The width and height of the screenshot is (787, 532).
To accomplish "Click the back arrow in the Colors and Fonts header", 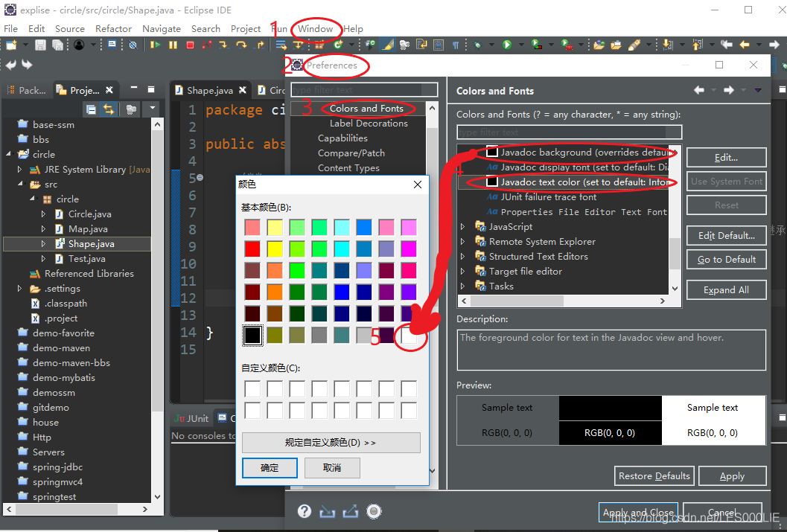I will (698, 90).
